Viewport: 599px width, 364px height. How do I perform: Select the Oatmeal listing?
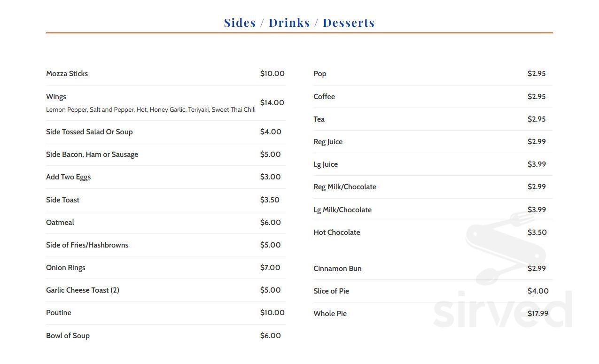coord(60,222)
